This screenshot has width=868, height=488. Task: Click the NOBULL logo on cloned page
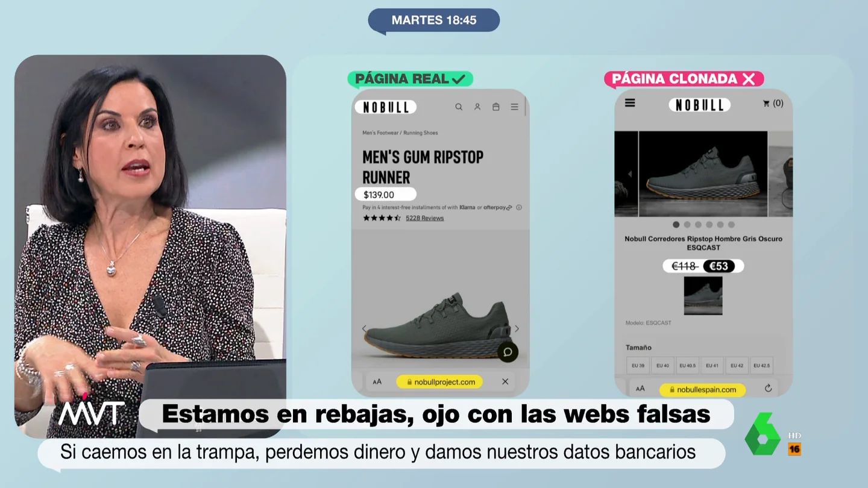(699, 105)
